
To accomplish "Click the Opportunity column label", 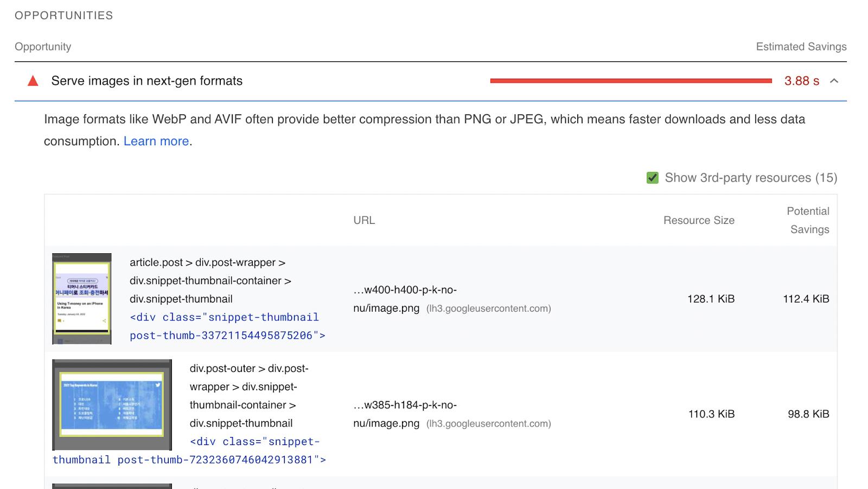I will (x=43, y=47).
